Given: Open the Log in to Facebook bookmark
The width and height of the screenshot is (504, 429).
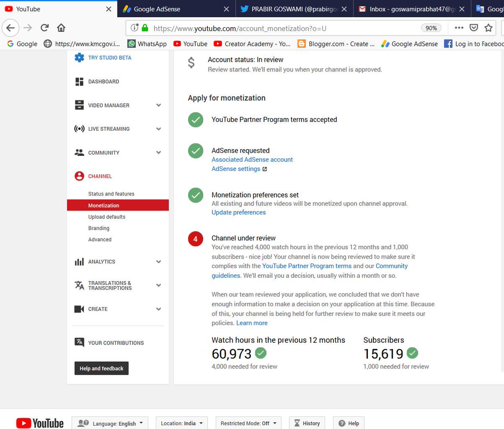Looking at the screenshot, I should point(474,44).
